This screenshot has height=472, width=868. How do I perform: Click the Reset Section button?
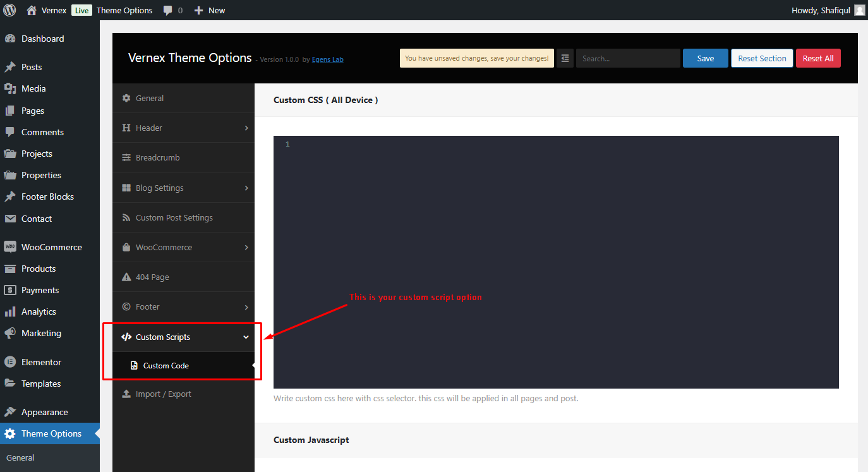pyautogui.click(x=762, y=58)
